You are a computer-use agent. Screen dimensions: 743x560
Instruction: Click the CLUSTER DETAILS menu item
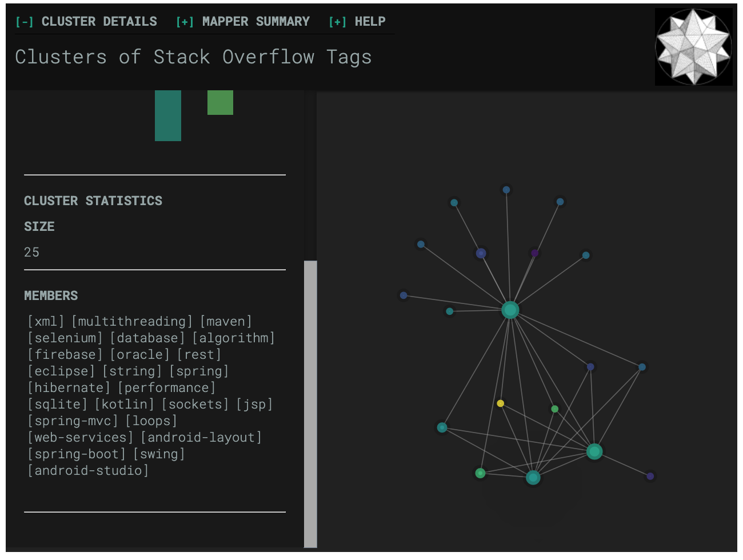pyautogui.click(x=99, y=21)
